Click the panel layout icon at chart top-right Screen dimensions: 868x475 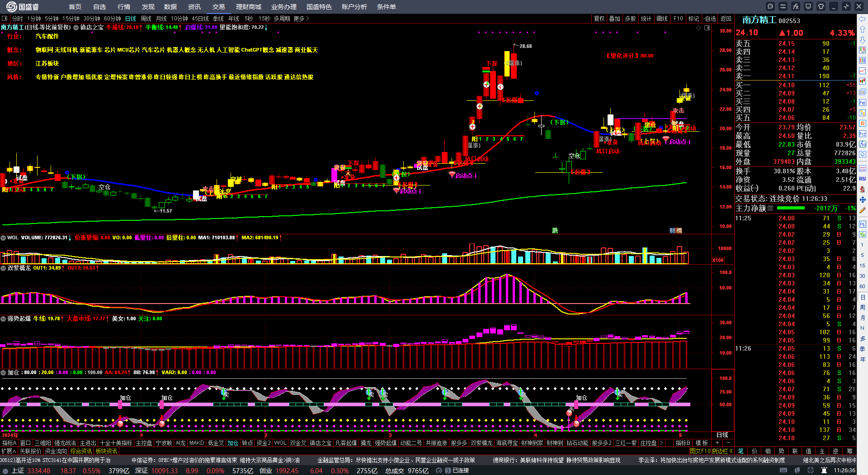(707, 28)
